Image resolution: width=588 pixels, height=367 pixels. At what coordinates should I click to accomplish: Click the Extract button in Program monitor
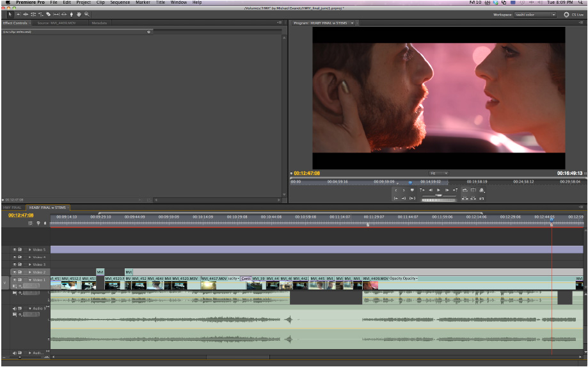pos(473,198)
